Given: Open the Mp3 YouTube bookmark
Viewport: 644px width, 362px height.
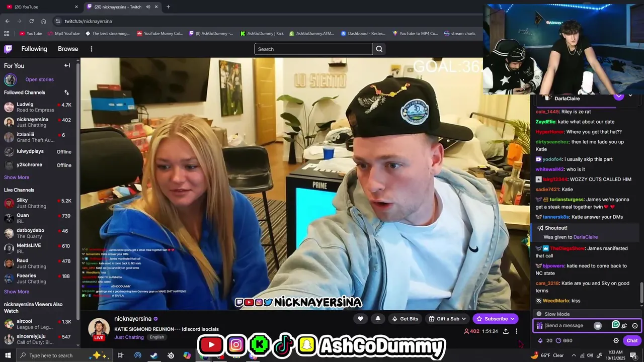Looking at the screenshot, I should [63, 34].
